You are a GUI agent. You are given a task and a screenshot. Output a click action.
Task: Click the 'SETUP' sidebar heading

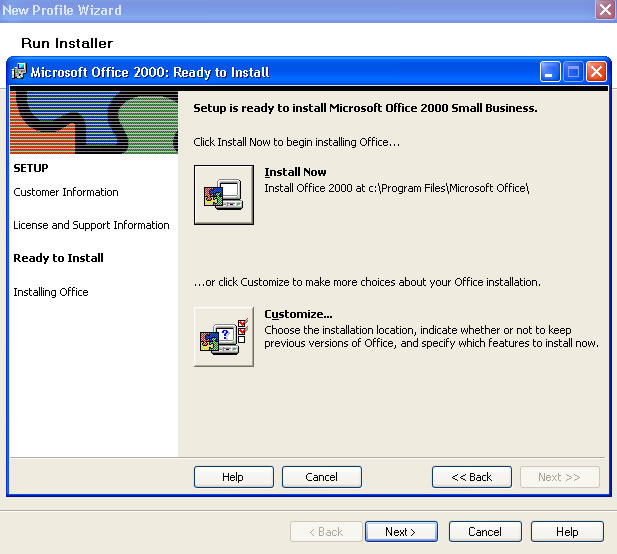point(31,168)
